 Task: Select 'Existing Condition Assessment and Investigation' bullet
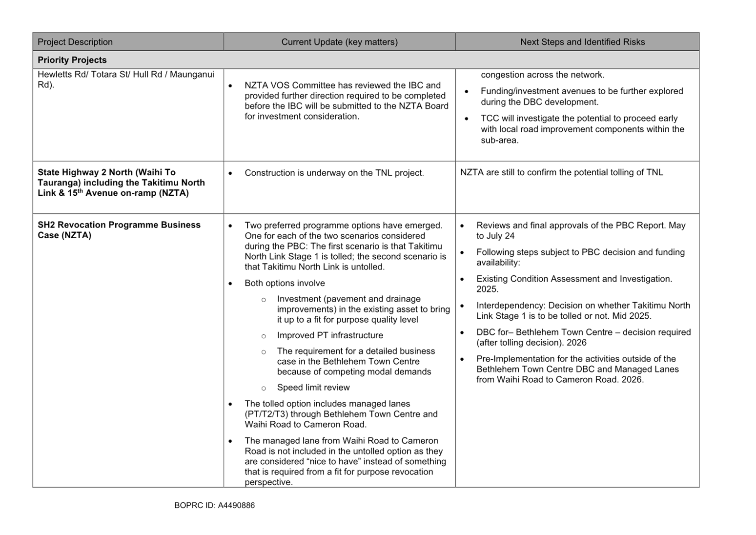point(574,284)
